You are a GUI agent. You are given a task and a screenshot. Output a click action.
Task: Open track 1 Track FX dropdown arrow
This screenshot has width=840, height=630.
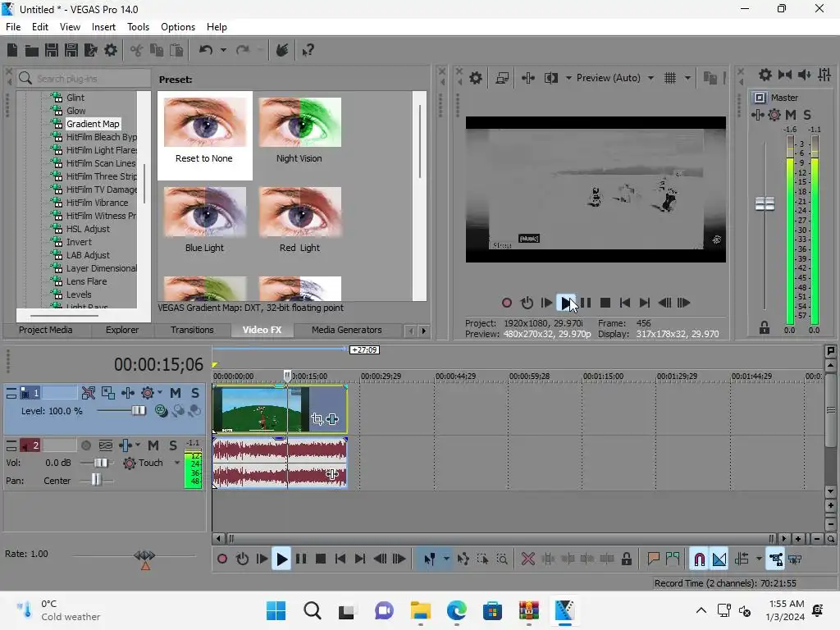coord(160,393)
